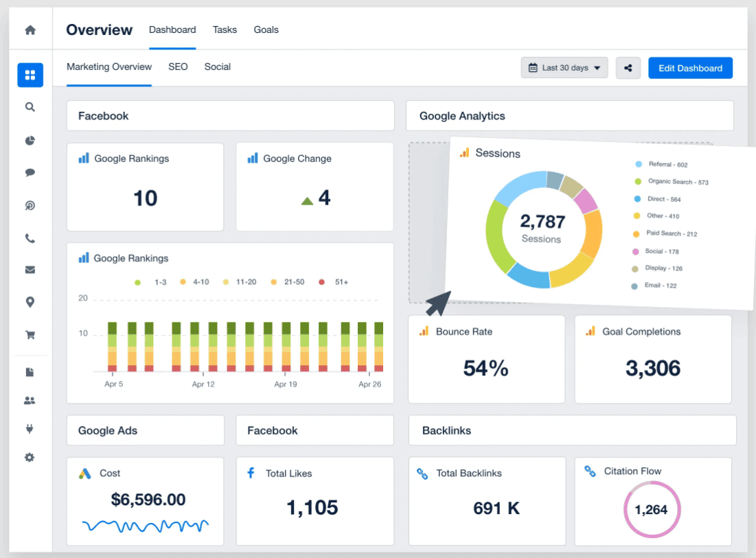Click the Cost sparkline trend chart
This screenshot has width=756, height=558.
pos(145,525)
